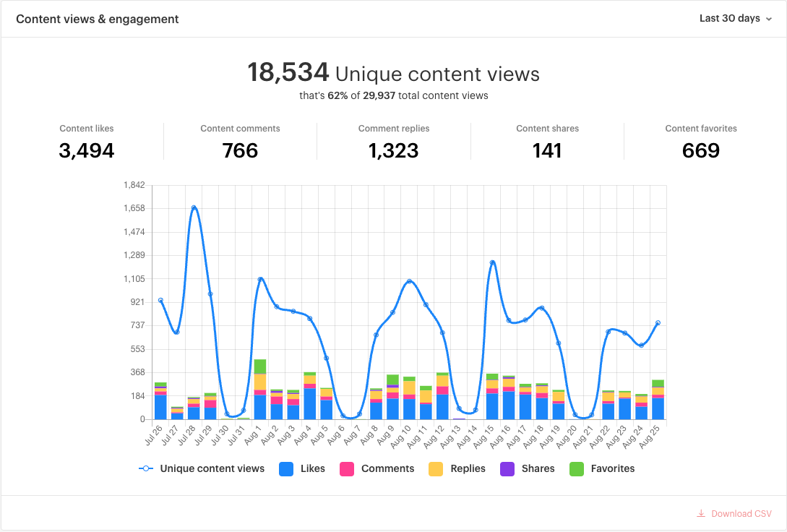The width and height of the screenshot is (787, 532).
Task: Select the Comment replies metric panel
Action: [x=394, y=141]
